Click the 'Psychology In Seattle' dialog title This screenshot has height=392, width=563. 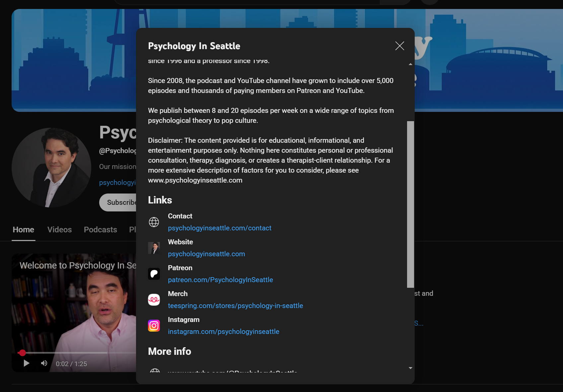coord(194,46)
